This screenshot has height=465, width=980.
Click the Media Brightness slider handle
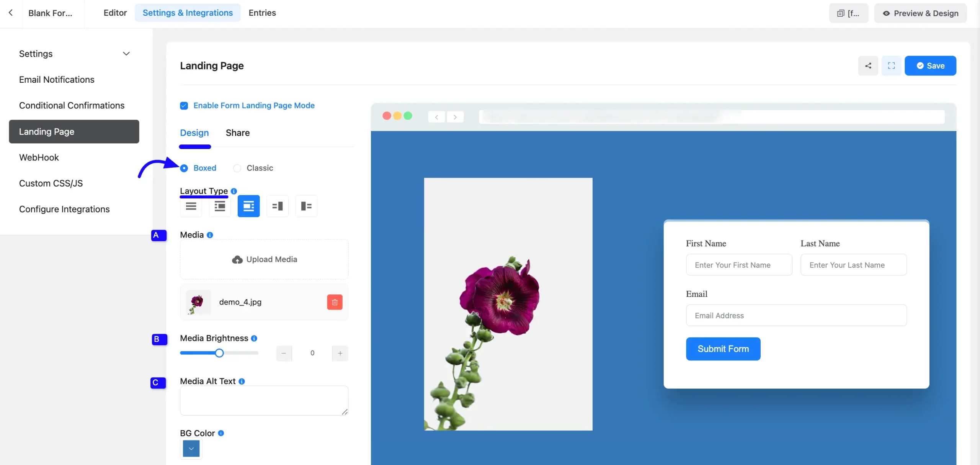point(219,353)
